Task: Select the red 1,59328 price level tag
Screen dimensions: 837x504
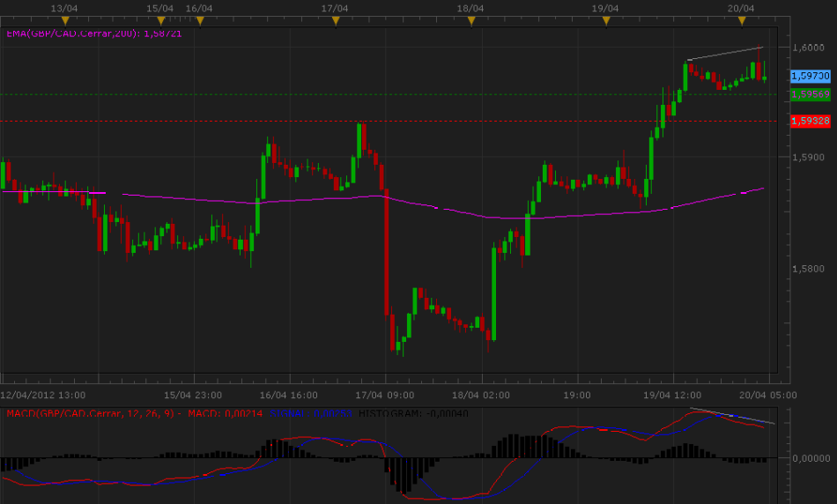Action: (810, 120)
